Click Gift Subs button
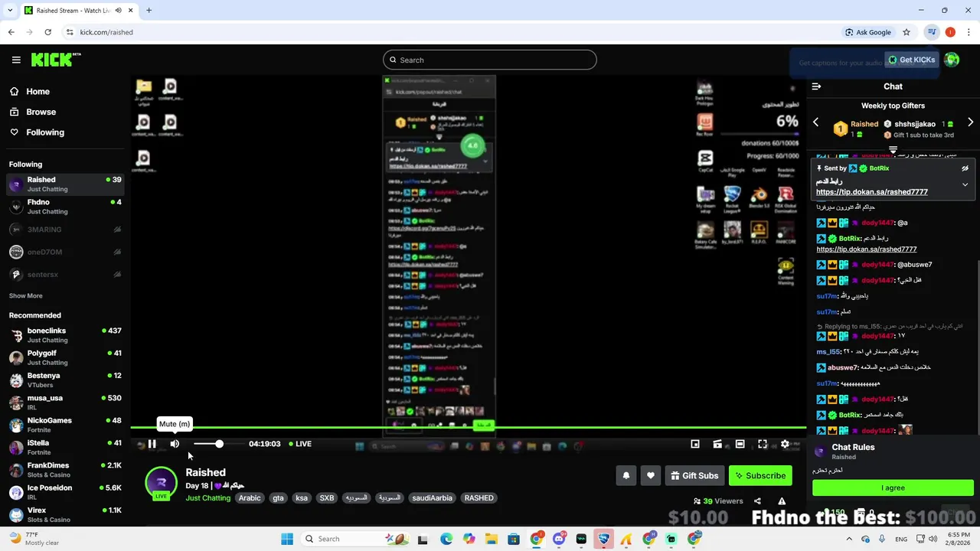The image size is (980, 551). 694,475
